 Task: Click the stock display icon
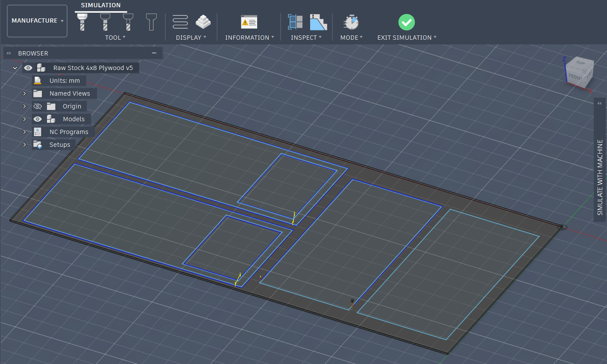pos(203,22)
